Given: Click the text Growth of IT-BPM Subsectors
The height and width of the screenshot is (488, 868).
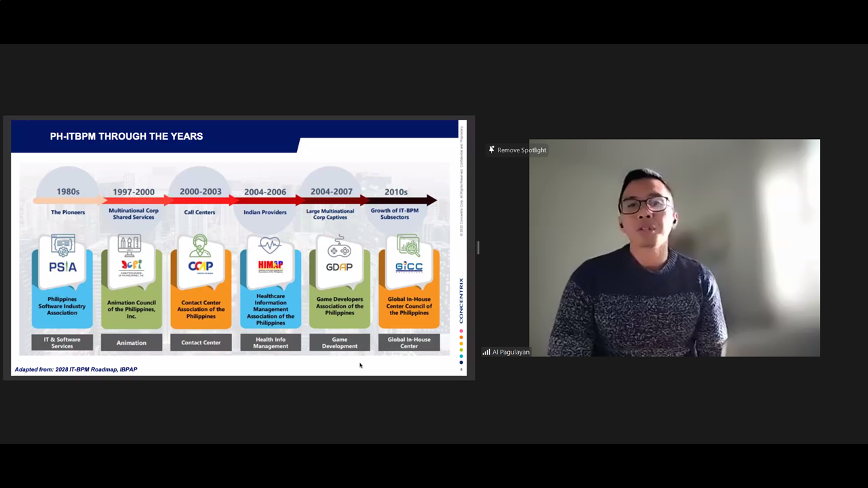Looking at the screenshot, I should pos(395,213).
